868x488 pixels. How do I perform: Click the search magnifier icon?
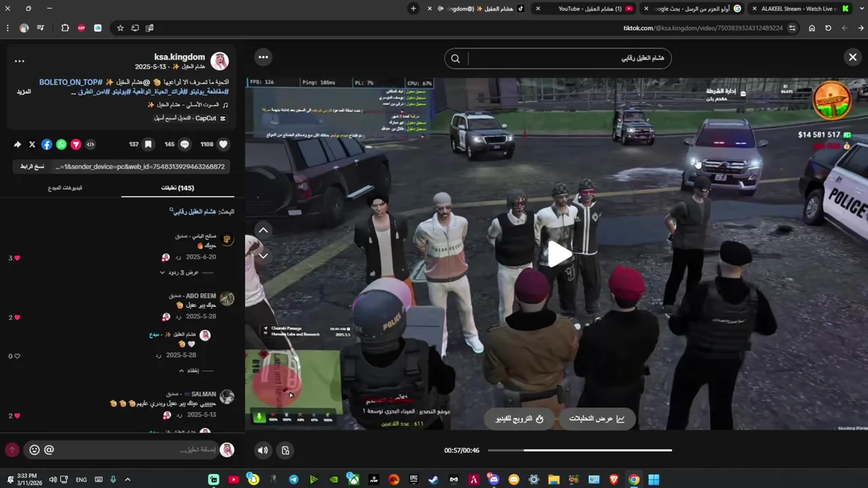(456, 58)
